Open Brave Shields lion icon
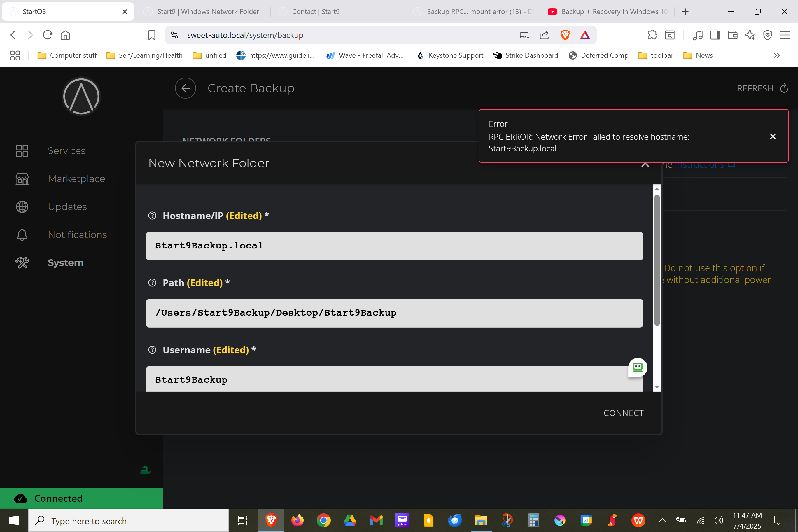Viewport: 798px width, 532px height. [565, 35]
